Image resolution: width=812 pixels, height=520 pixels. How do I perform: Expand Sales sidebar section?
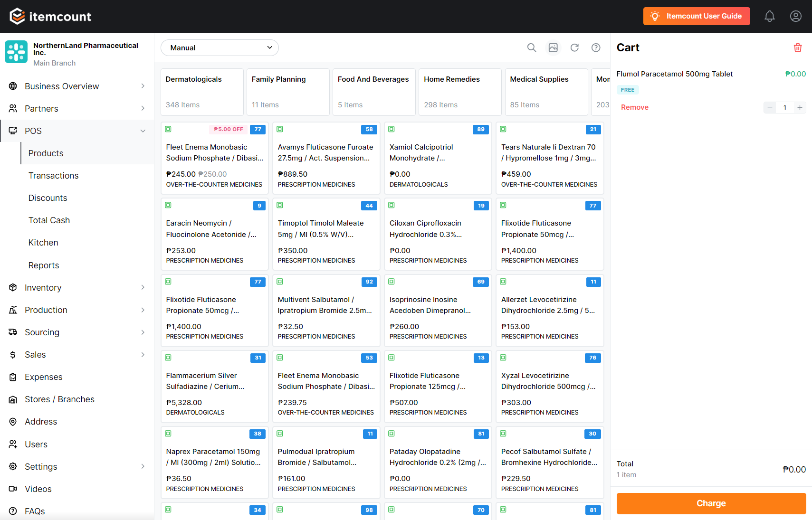(x=77, y=354)
